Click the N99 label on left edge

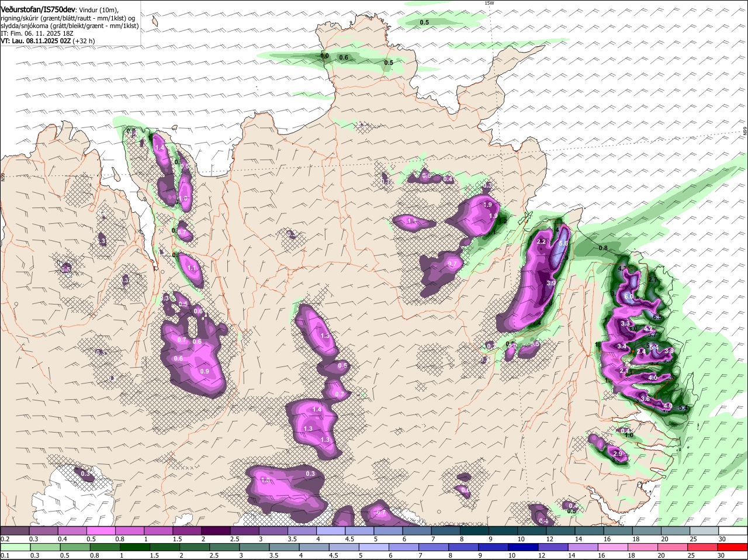click(3, 176)
